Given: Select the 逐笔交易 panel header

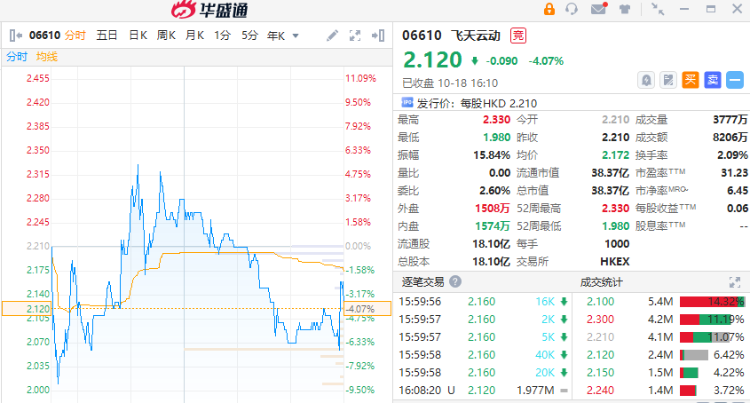Looking at the screenshot, I should [x=423, y=282].
